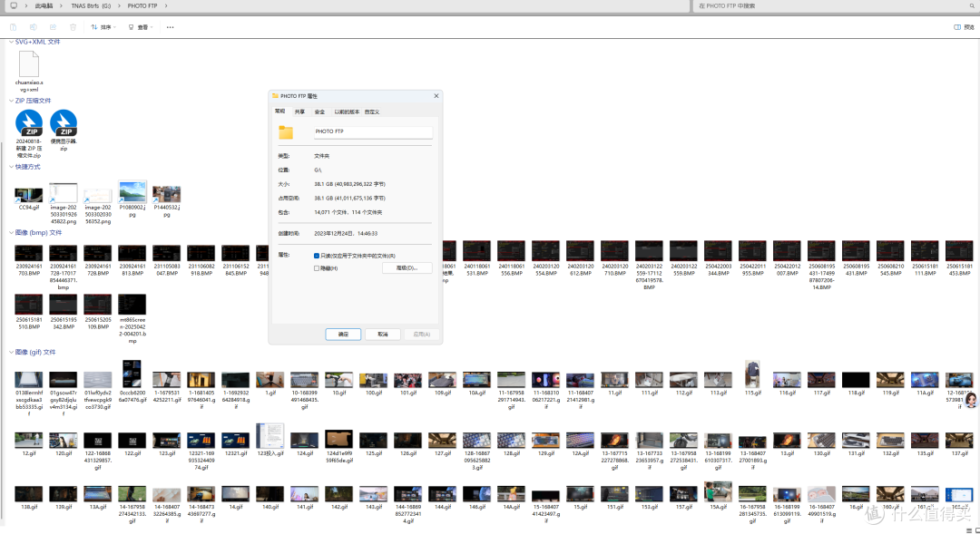Select the 12.gif file thumbnail
The width and height of the screenshot is (980, 534).
pyautogui.click(x=29, y=441)
